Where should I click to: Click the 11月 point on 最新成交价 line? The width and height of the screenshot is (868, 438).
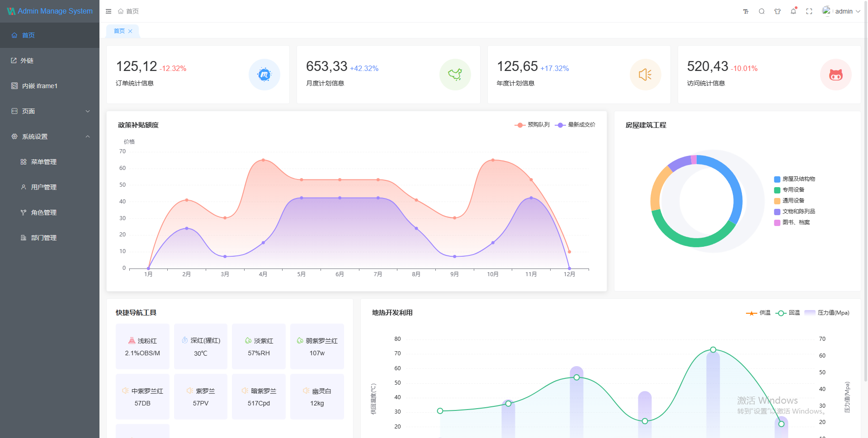click(x=531, y=198)
